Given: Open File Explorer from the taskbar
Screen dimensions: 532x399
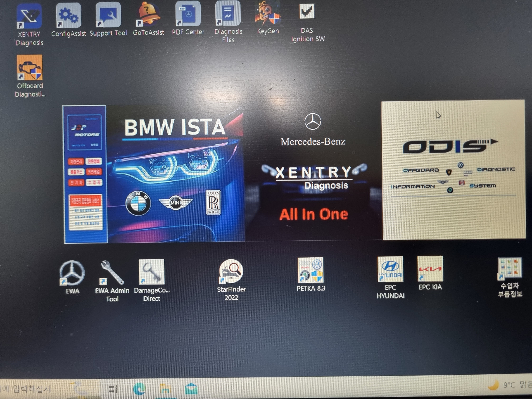Looking at the screenshot, I should click(165, 389).
